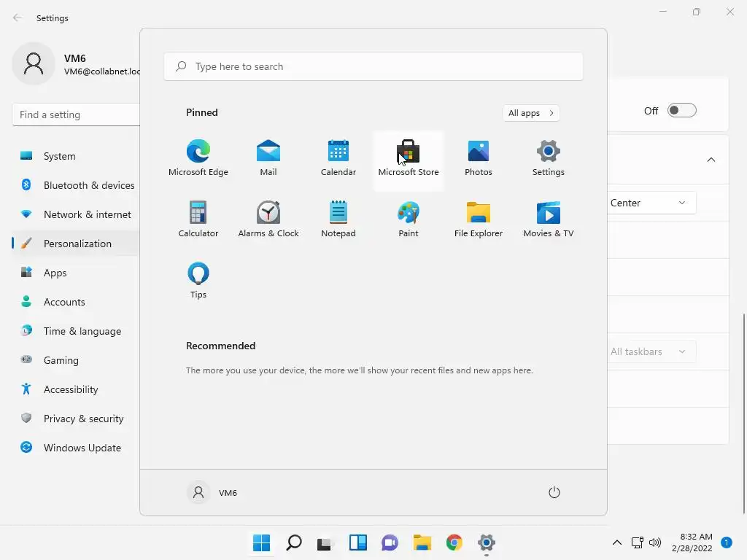Open Time & language settings
747x560 pixels.
pyautogui.click(x=76, y=331)
